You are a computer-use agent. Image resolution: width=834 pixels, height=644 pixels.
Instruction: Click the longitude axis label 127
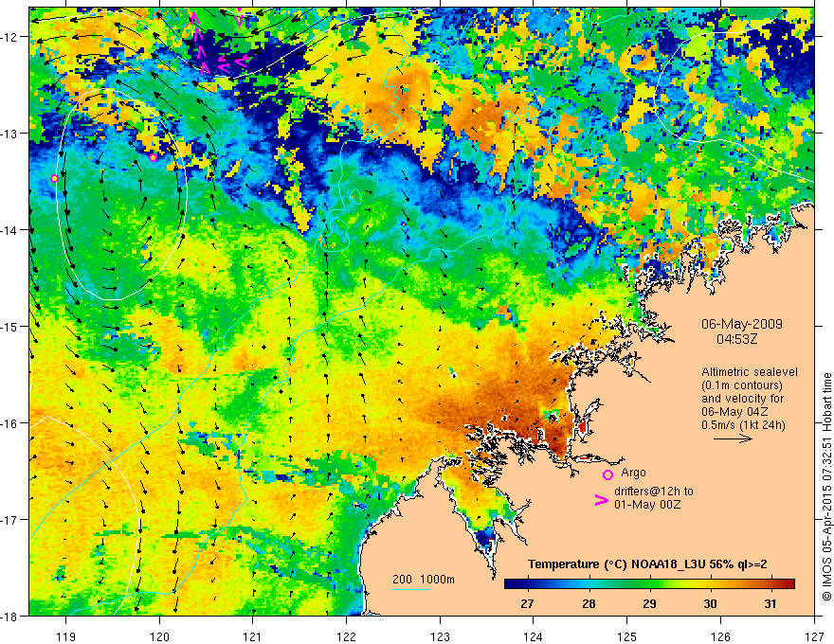pos(814,636)
